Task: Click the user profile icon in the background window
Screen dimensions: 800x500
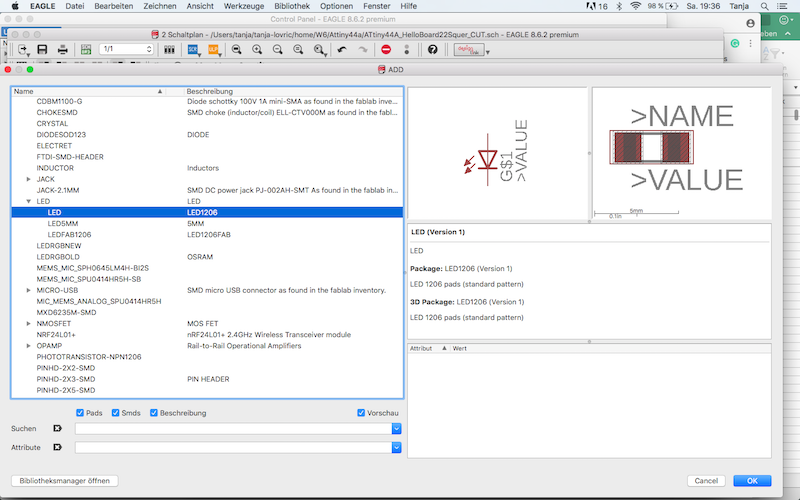Action: point(750,23)
